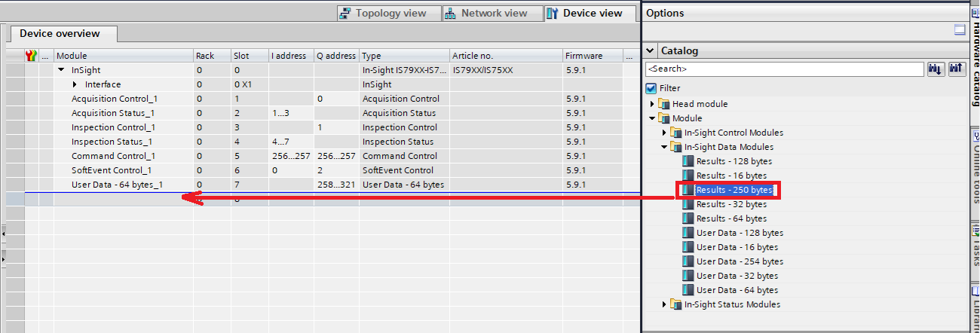The width and height of the screenshot is (980, 333).
Task: Click the Q address cell 258...321
Action: pyautogui.click(x=337, y=185)
